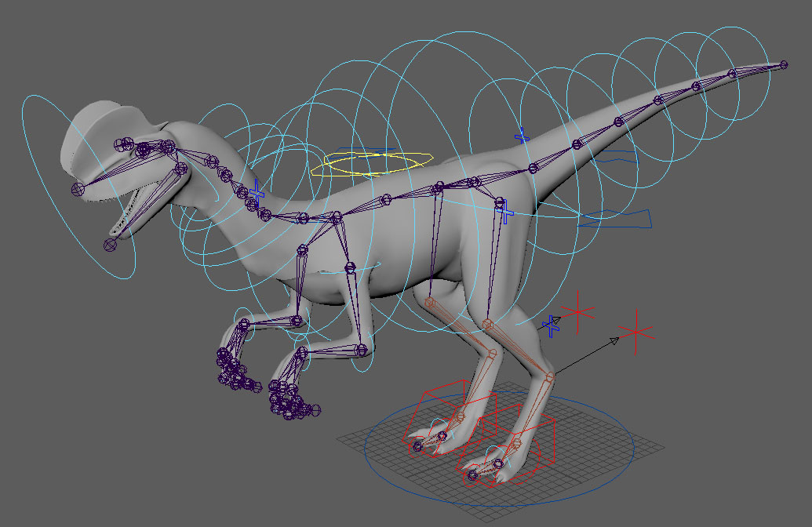
Task: Select the red star pole-vector locator farthest from the legs
Action: click(636, 333)
